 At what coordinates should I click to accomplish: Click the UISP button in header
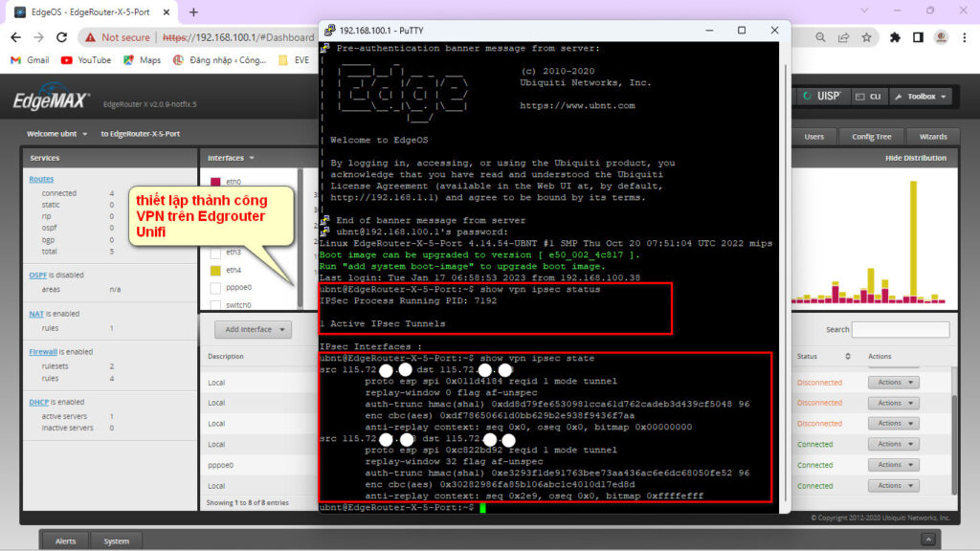tap(822, 97)
